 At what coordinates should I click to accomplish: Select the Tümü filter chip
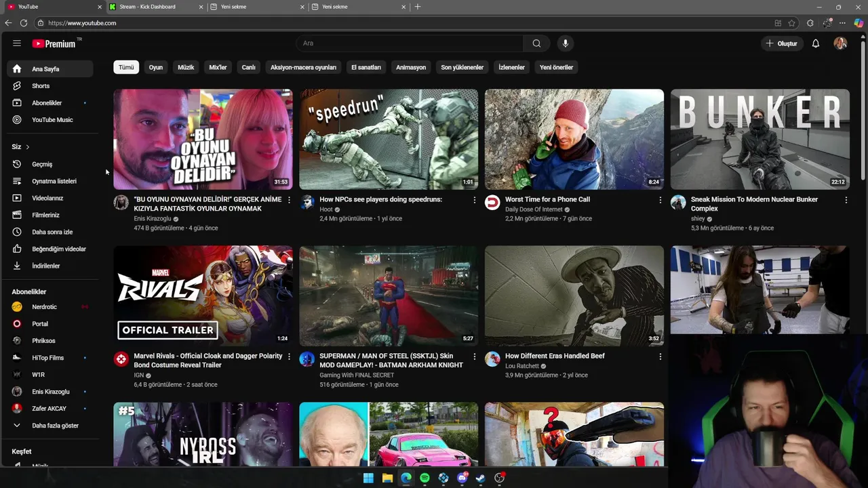126,67
